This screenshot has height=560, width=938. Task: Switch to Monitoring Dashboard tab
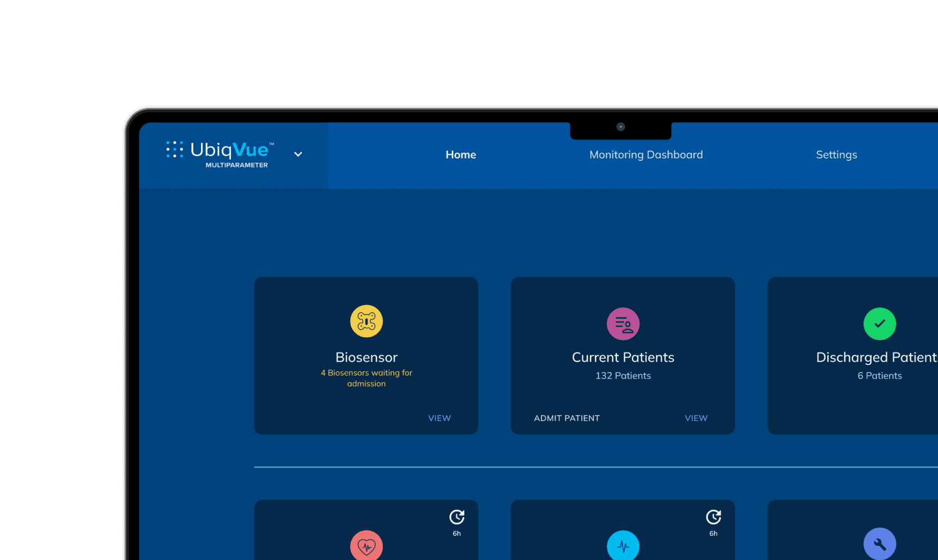(x=646, y=155)
